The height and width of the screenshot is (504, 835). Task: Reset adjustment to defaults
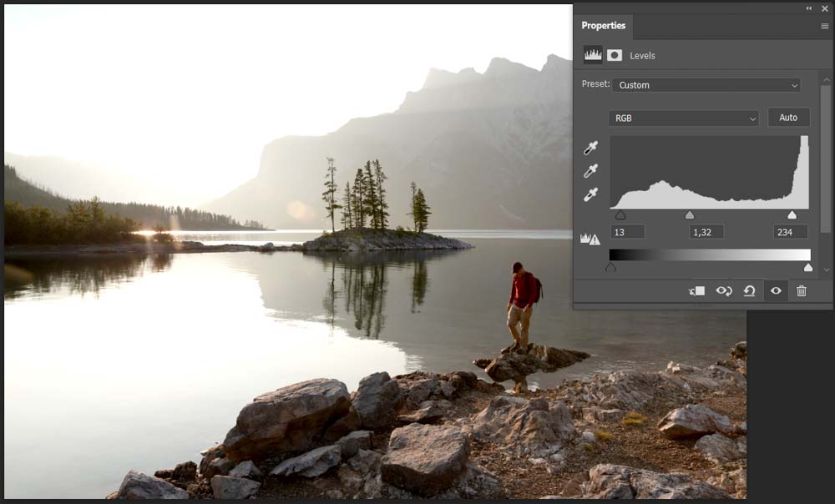point(749,290)
